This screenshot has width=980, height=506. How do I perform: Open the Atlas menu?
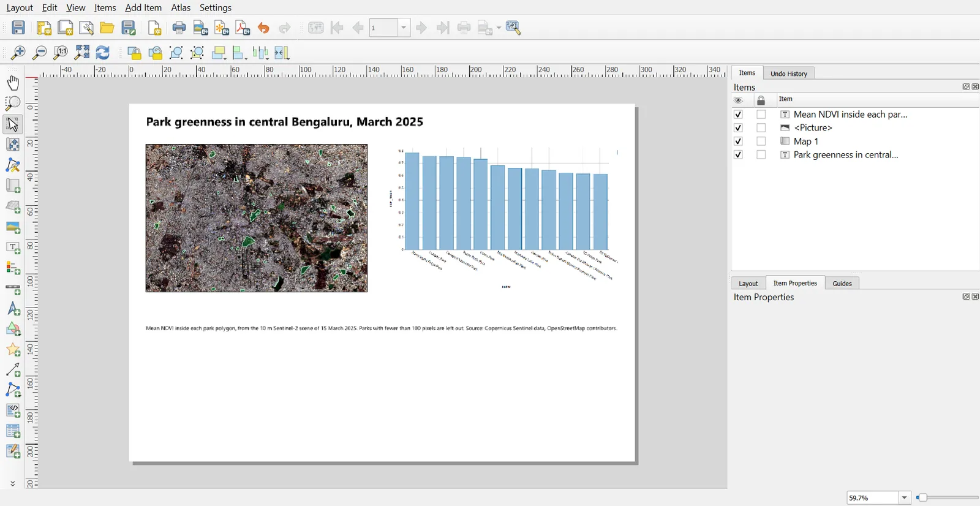tap(181, 7)
